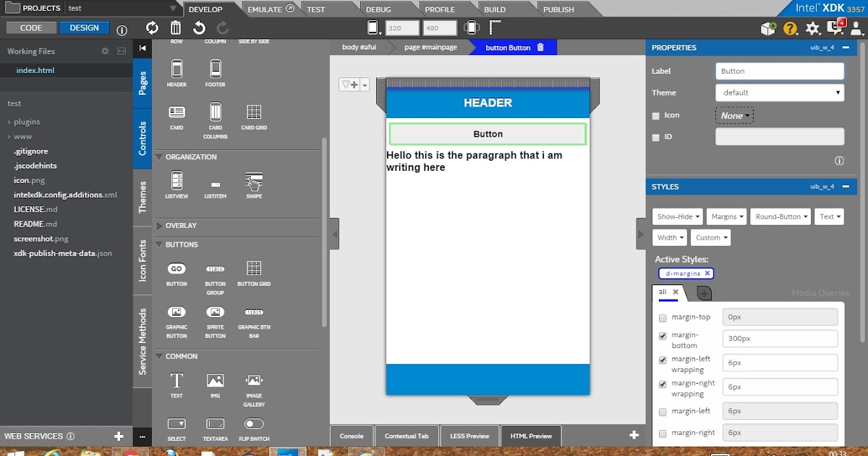Click the undo icon in the toolbar

coord(197,28)
